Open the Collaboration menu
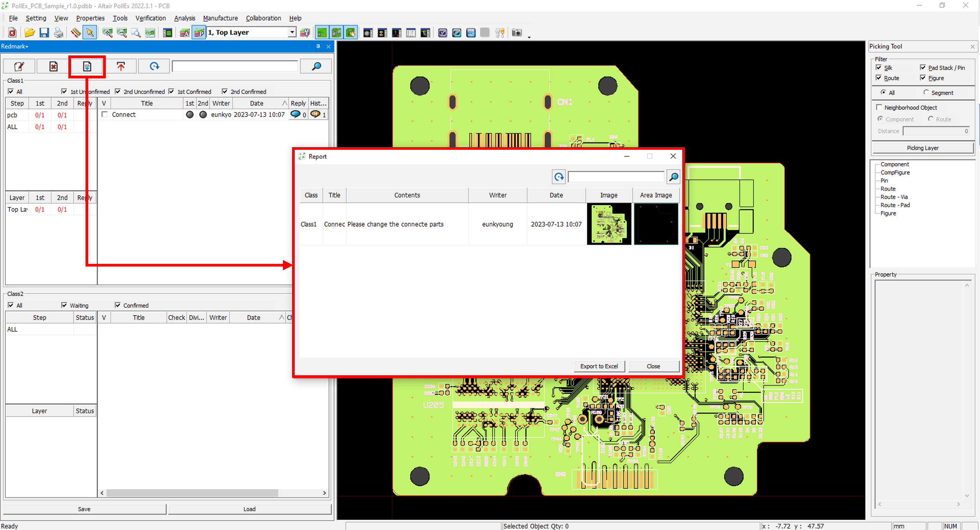Screen dimensions: 980x530 point(263,18)
